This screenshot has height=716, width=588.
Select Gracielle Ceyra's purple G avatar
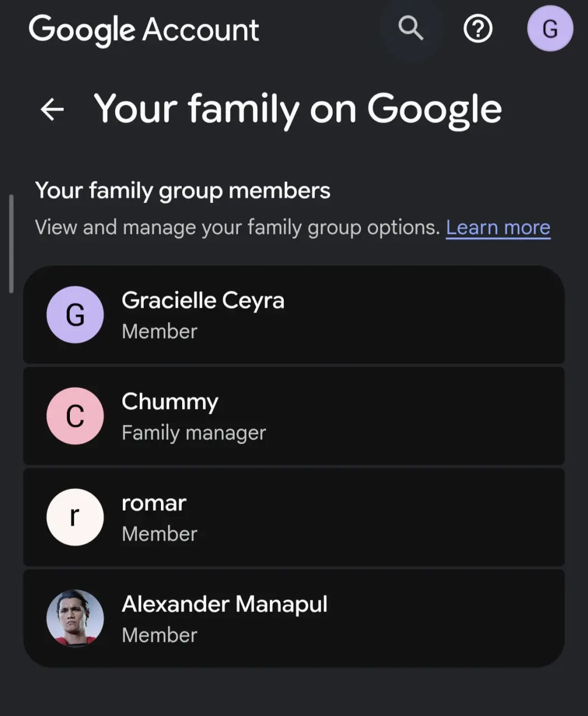[x=75, y=314]
